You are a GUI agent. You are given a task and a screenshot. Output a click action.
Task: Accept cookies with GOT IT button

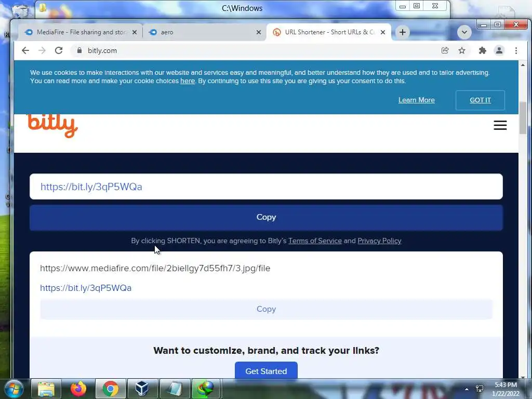click(x=480, y=100)
